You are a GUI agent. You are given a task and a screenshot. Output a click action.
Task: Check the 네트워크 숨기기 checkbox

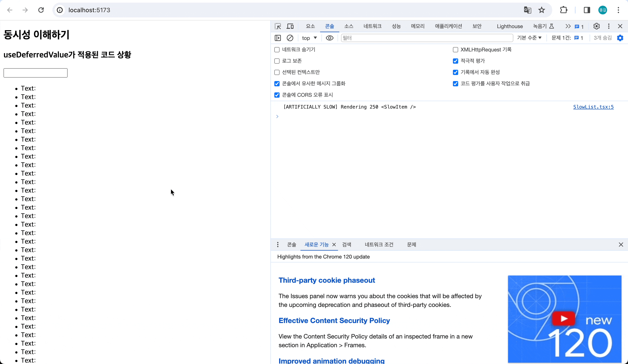[x=277, y=49]
